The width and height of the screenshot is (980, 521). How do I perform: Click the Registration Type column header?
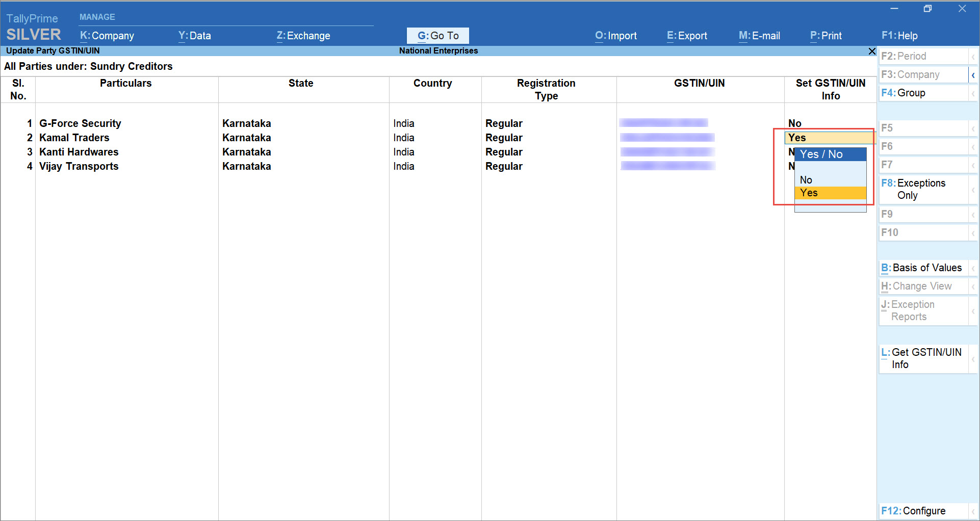pos(546,89)
